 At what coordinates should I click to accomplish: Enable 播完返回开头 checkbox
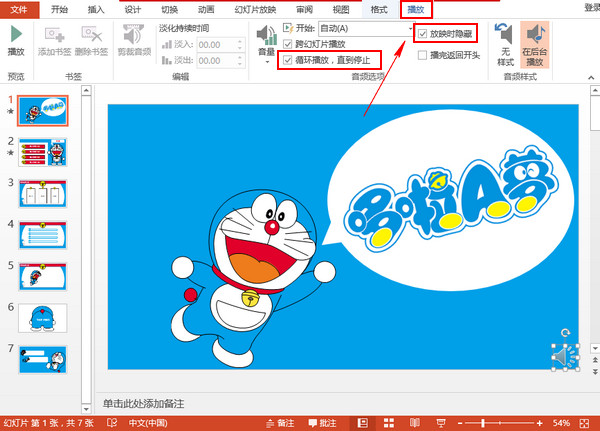click(x=422, y=56)
